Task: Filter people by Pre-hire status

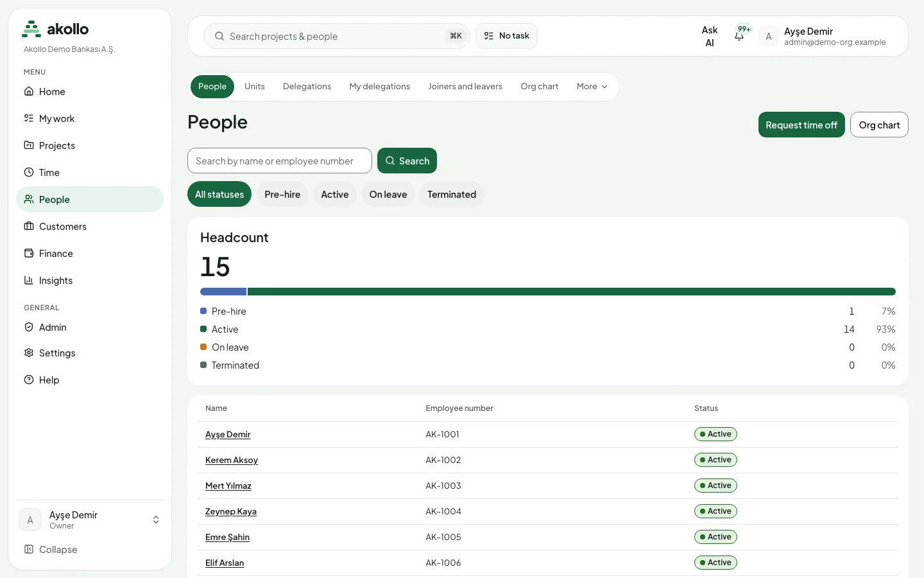Action: point(282,195)
